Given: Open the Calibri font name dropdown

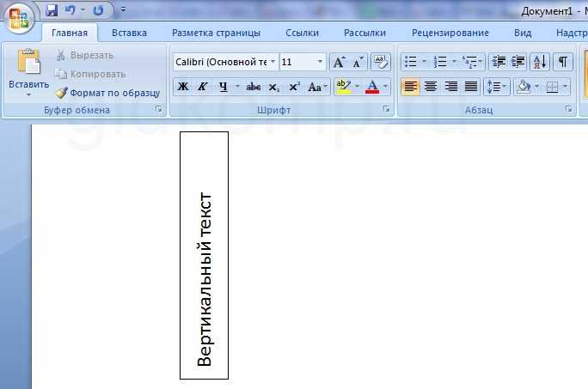Looking at the screenshot, I should (273, 62).
